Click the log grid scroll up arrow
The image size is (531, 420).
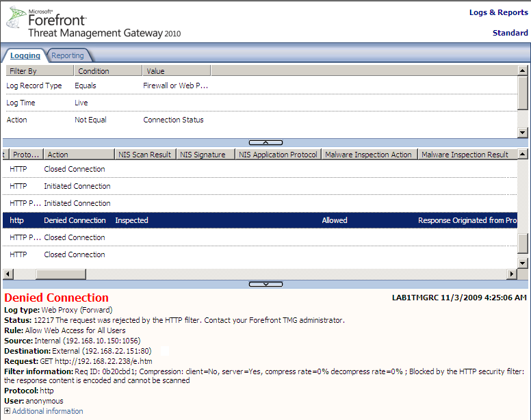(x=523, y=155)
